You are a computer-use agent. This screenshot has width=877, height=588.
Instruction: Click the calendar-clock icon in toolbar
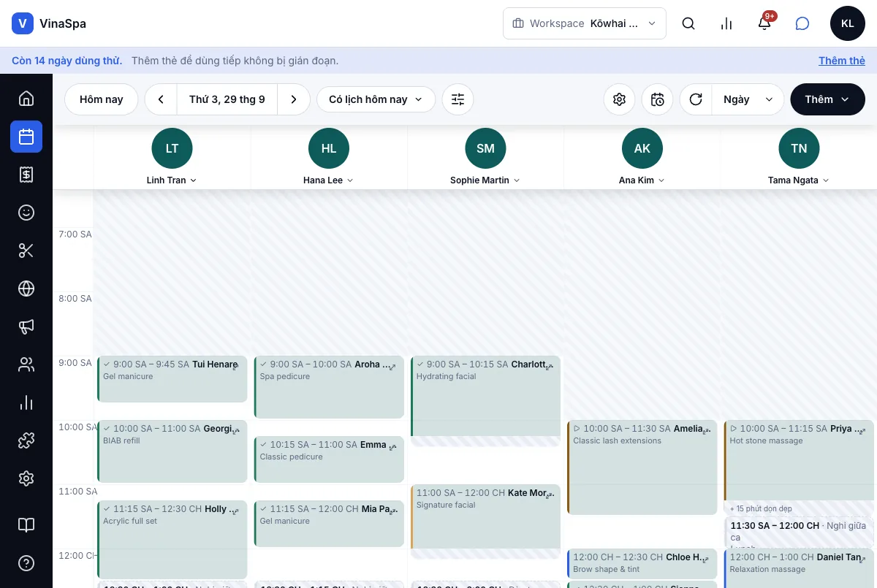[x=658, y=99]
